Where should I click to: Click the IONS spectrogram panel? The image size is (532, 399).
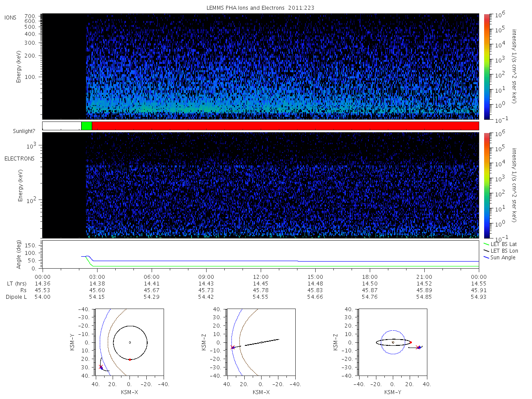pos(260,66)
